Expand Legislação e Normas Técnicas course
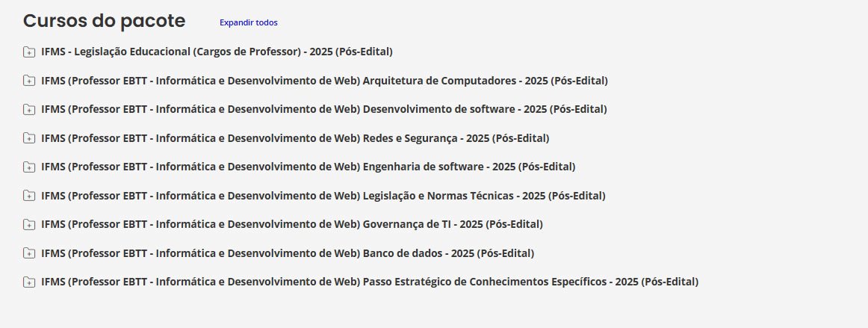 [x=323, y=196]
